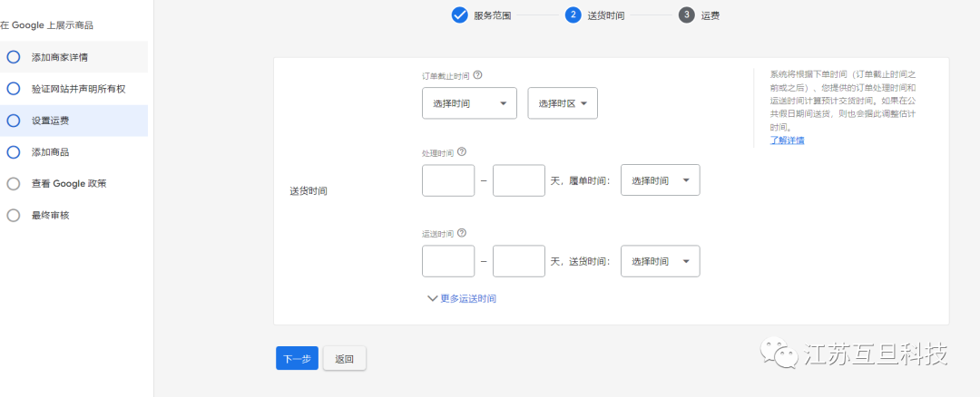Viewport: 980px width, 397px height.
Task: Click the 服务范围 completed checkmark step icon
Action: click(x=459, y=15)
